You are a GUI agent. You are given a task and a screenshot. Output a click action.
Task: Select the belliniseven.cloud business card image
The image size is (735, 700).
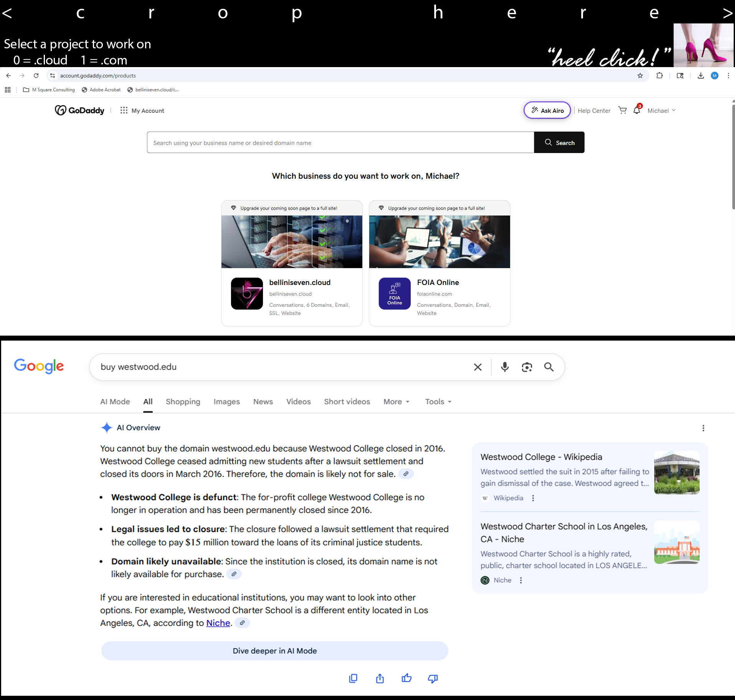point(292,242)
